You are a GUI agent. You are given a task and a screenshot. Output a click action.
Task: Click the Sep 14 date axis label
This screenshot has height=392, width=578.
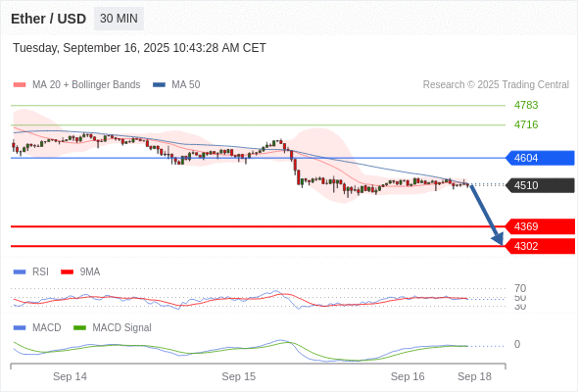point(70,376)
